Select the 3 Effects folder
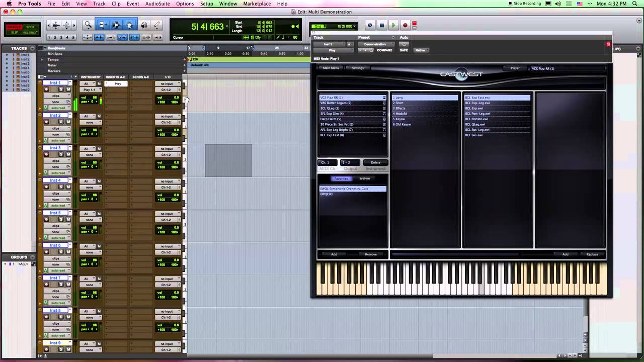The image size is (644, 362). (425, 109)
